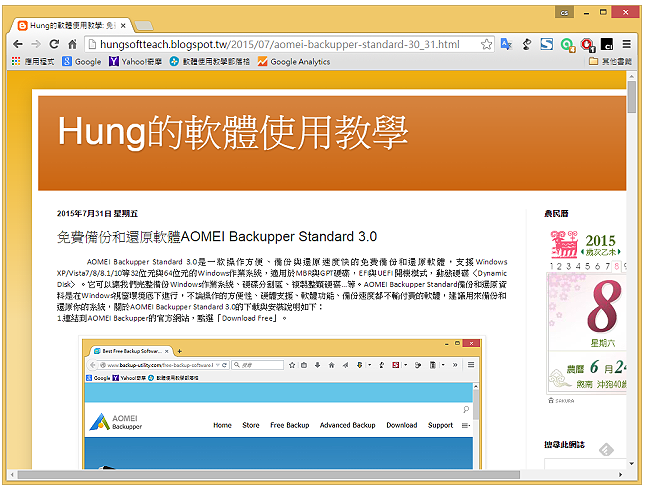Open the black square extension icon
This screenshot has width=647, height=490.
(x=607, y=44)
